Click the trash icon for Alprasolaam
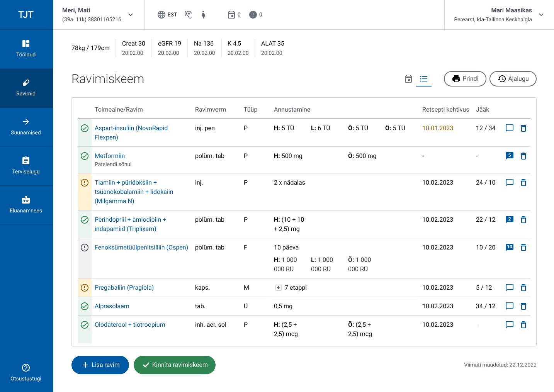Screen dimensions: 554x392 click(523, 306)
